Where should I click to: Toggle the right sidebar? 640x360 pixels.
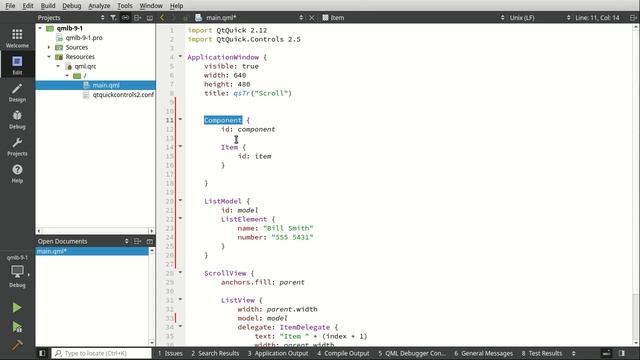tap(622, 353)
